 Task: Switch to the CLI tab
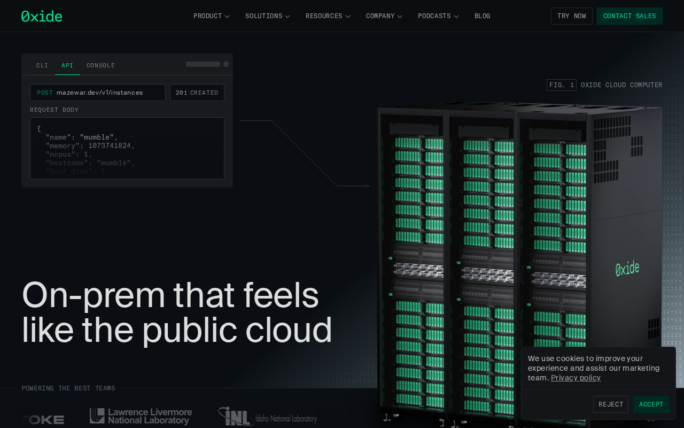click(x=42, y=65)
